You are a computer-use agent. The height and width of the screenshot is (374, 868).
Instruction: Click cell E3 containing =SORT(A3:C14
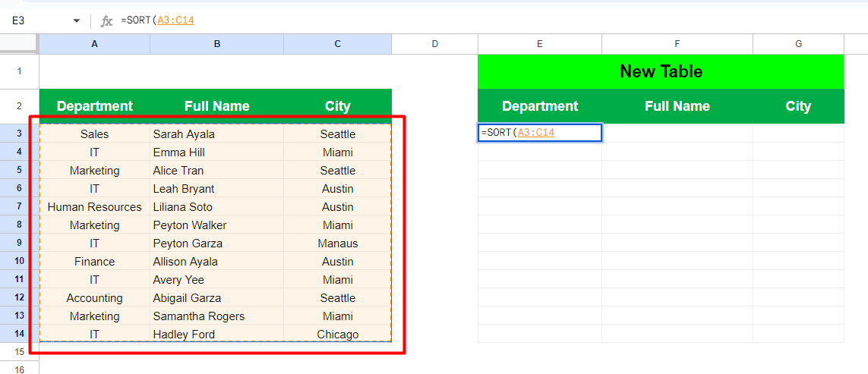[540, 133]
